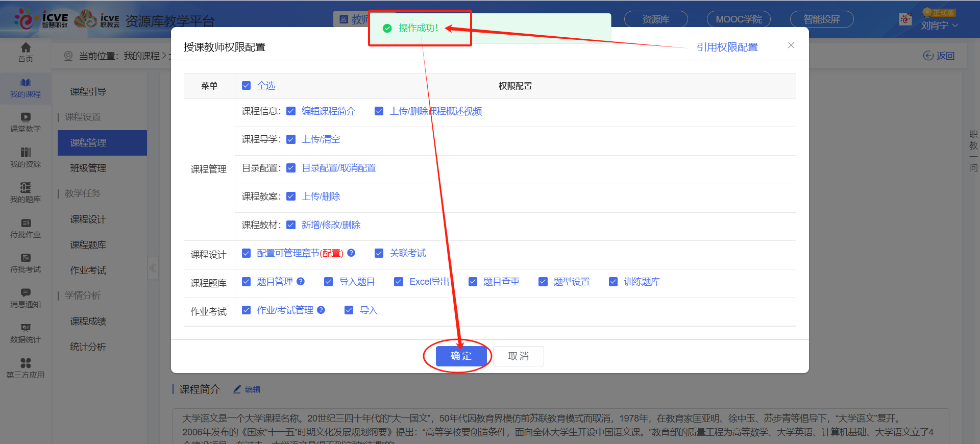Image resolution: width=980 pixels, height=444 pixels.
Task: Click the red (配置) link for chapters
Action: click(x=332, y=253)
